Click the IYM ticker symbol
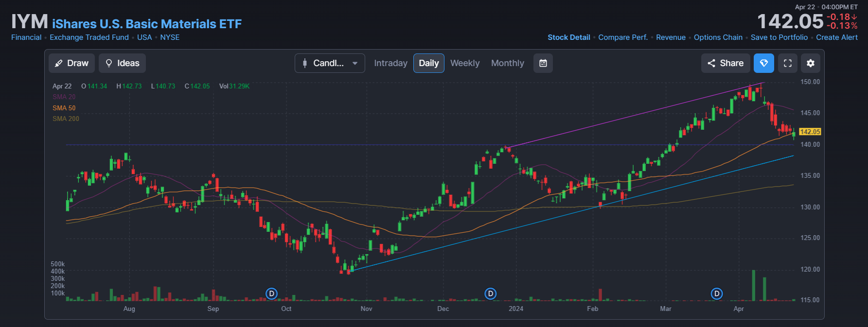Viewport: 868px width, 327px height. pyautogui.click(x=30, y=22)
